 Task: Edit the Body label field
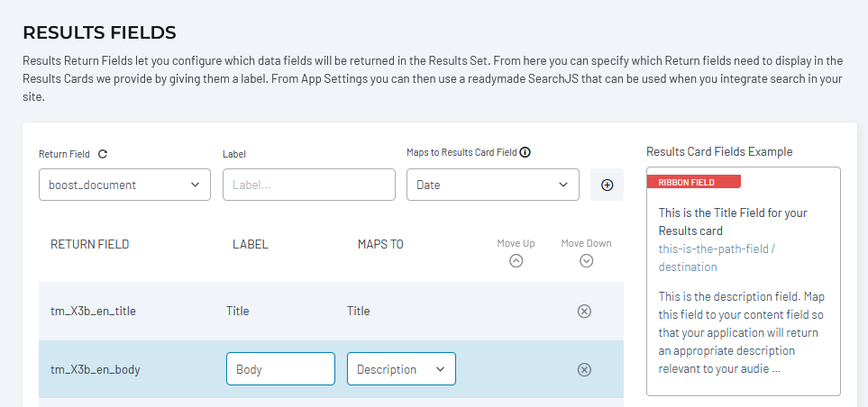[x=280, y=369]
